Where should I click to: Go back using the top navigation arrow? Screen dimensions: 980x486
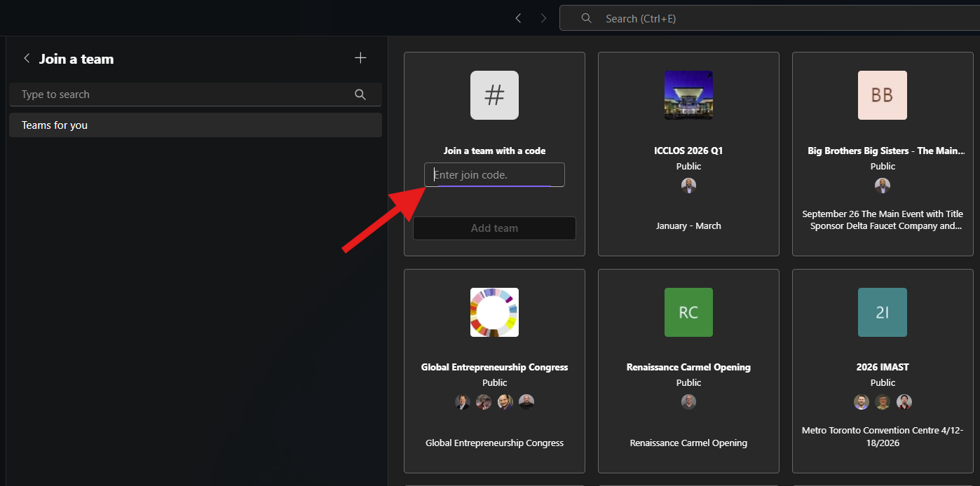(x=518, y=18)
